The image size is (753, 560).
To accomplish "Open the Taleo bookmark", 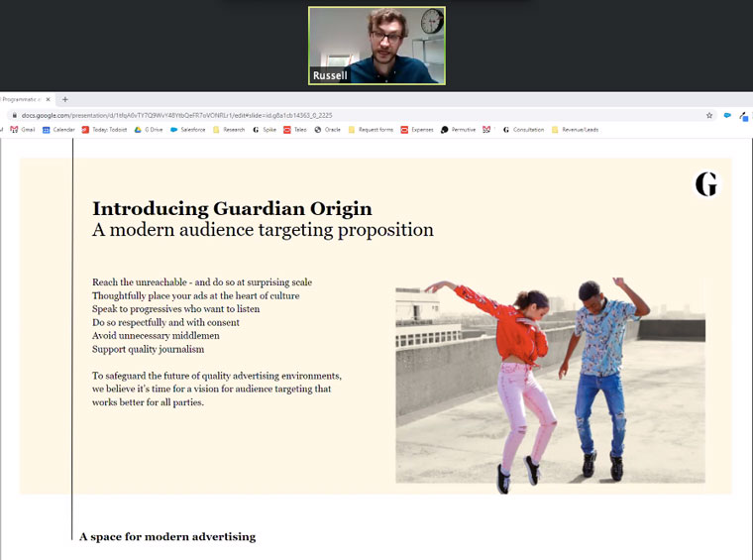I will (x=295, y=130).
